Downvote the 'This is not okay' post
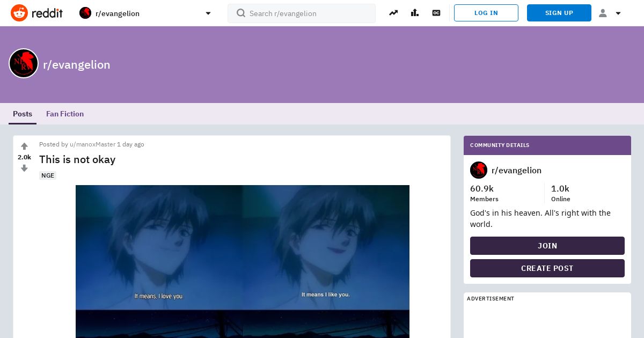 (x=24, y=168)
